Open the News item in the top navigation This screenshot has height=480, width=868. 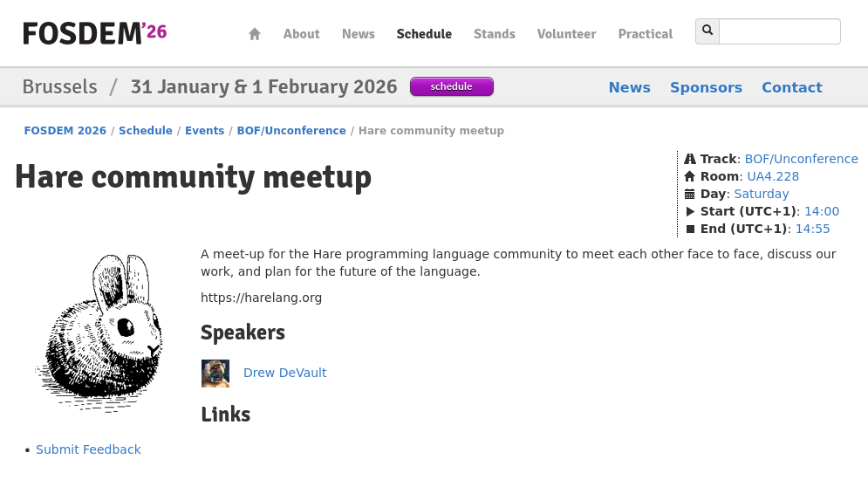pyautogui.click(x=359, y=34)
